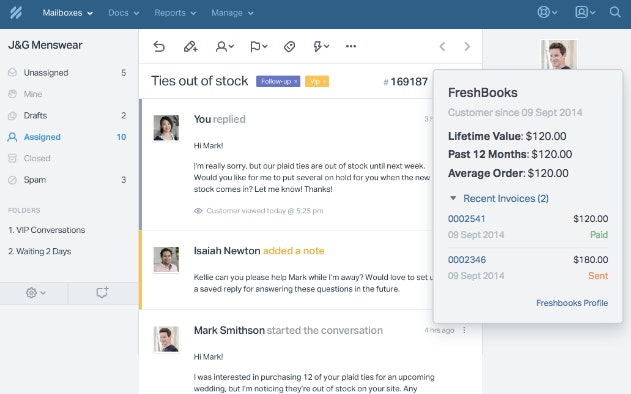Click the Paid invoice status
Image resolution: width=631 pixels, height=394 pixels.
(x=599, y=235)
